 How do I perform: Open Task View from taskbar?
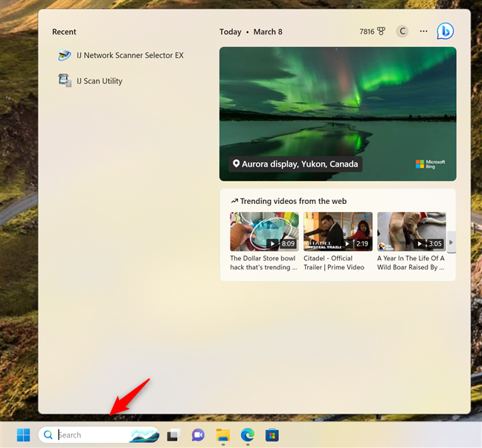(173, 435)
